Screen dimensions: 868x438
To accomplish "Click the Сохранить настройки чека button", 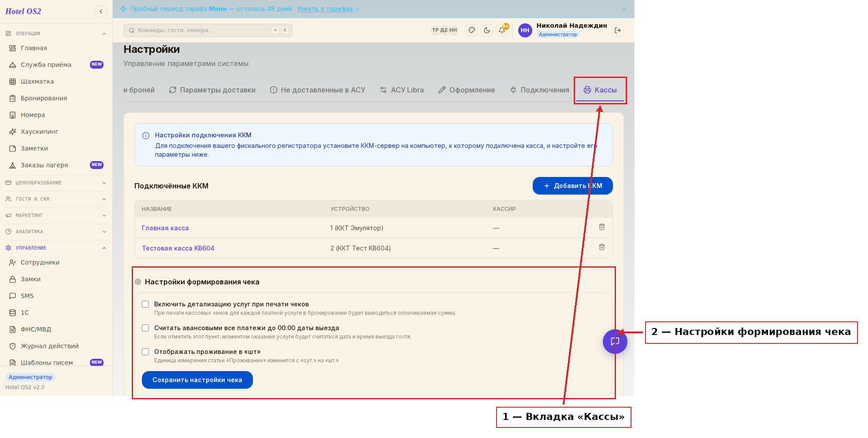I will click(x=197, y=380).
